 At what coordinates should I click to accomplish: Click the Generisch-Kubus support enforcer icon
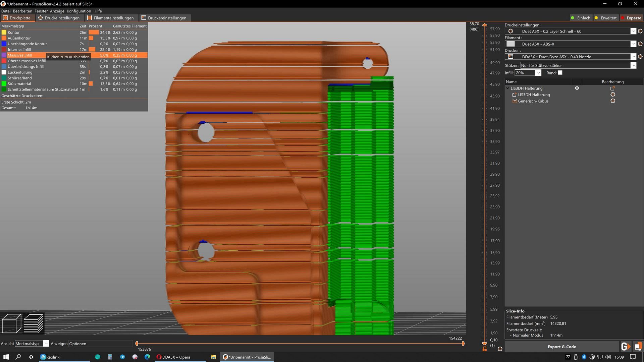(515, 101)
